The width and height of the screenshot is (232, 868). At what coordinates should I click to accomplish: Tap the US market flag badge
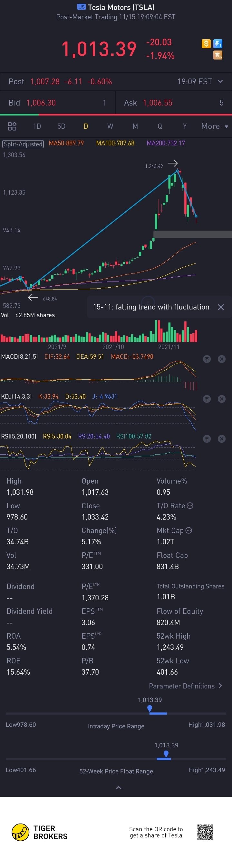coord(82,7)
